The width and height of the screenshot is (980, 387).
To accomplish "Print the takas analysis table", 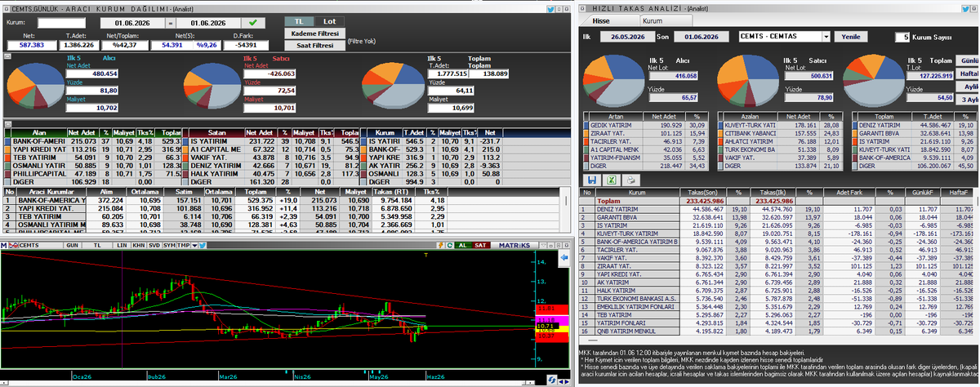I will (631, 180).
